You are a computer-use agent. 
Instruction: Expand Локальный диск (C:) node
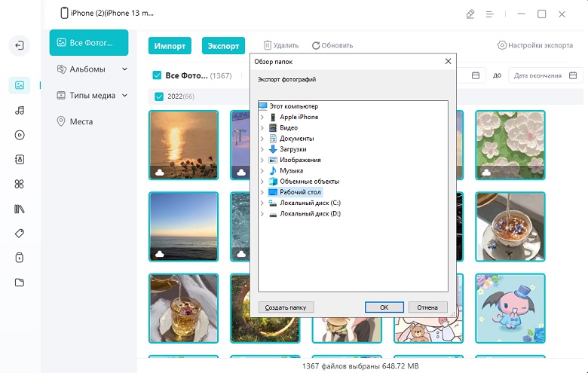[x=262, y=203]
